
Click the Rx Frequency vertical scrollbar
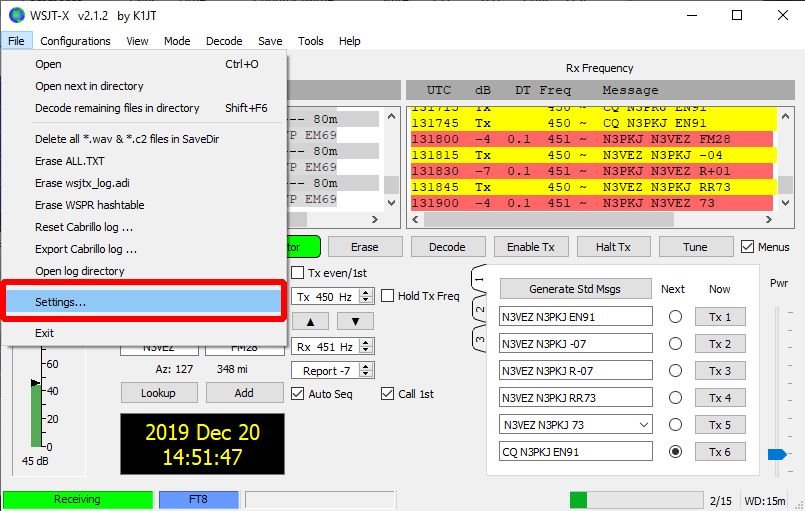click(785, 159)
